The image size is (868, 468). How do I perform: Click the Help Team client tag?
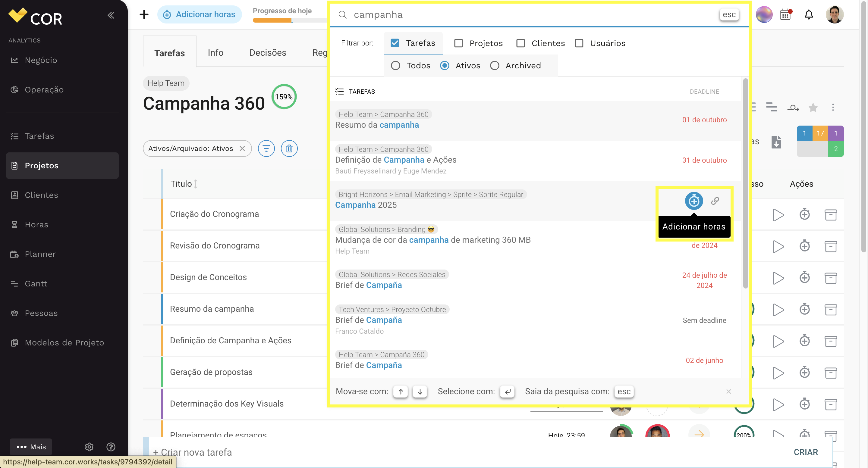166,83
